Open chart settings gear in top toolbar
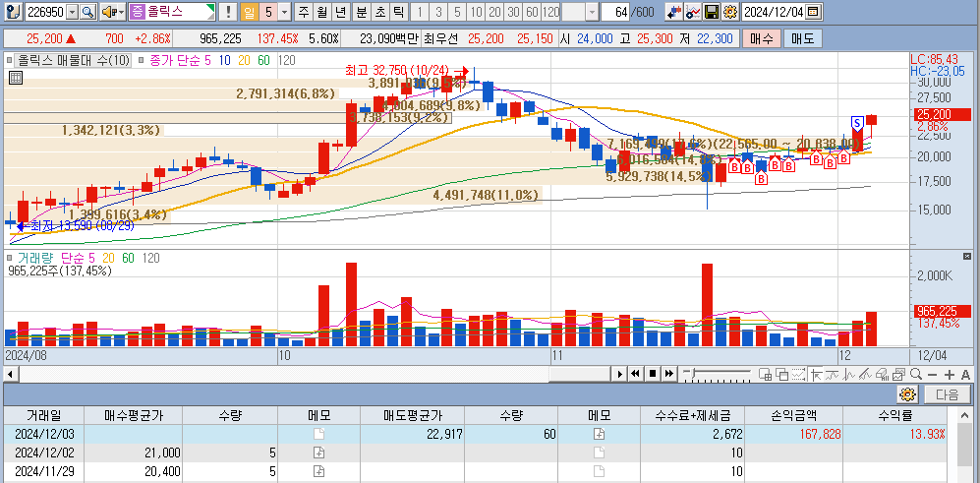980x483 pixels. click(x=729, y=11)
